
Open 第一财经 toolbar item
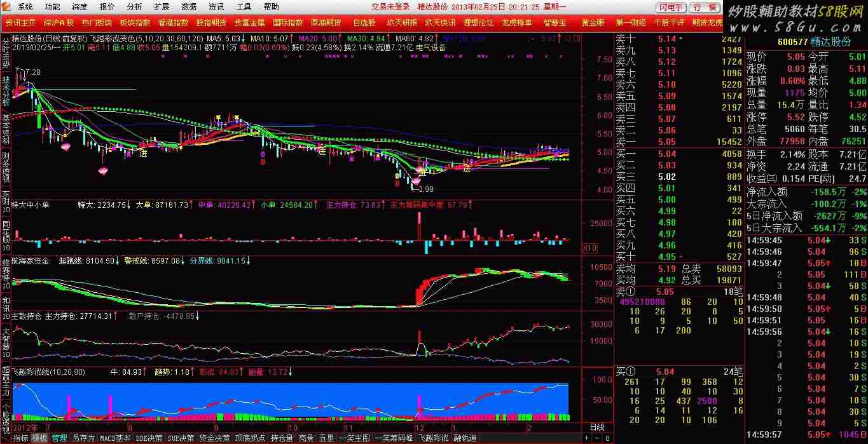(631, 22)
